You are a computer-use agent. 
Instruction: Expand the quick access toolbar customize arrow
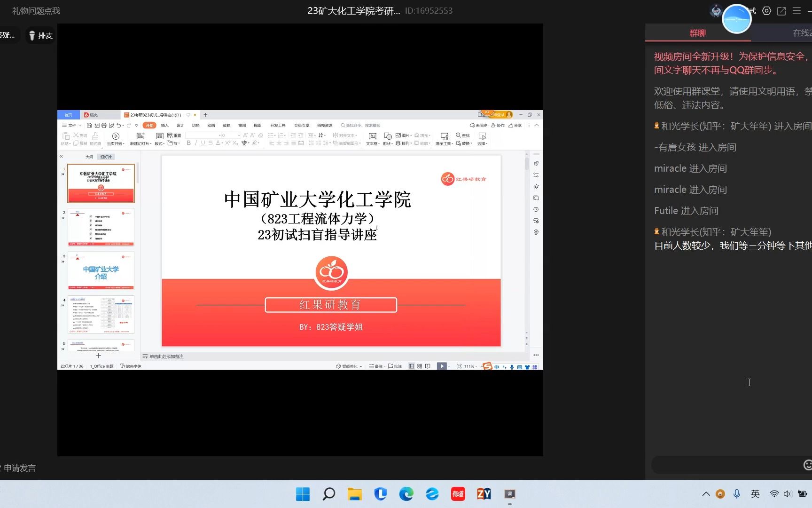click(x=137, y=126)
